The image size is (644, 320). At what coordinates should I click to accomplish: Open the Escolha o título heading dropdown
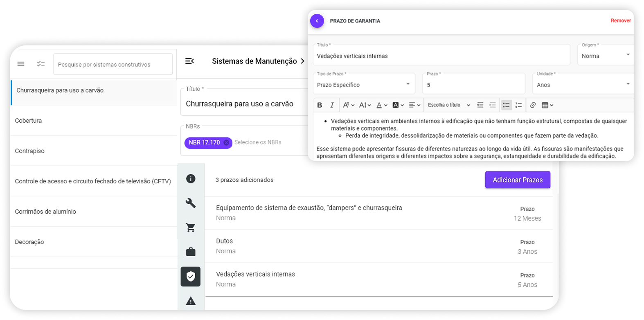point(449,105)
